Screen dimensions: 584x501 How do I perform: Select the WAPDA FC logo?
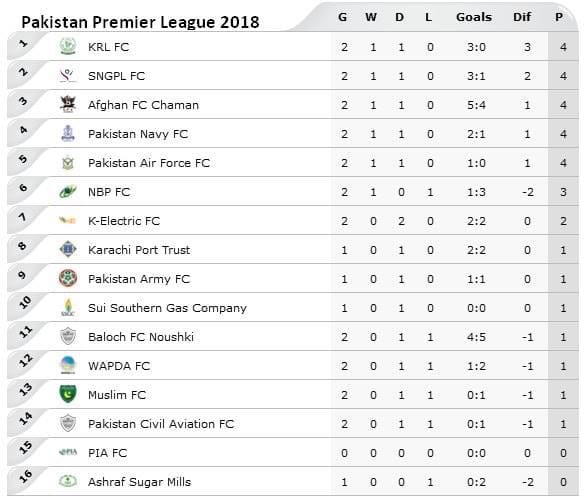(68, 365)
